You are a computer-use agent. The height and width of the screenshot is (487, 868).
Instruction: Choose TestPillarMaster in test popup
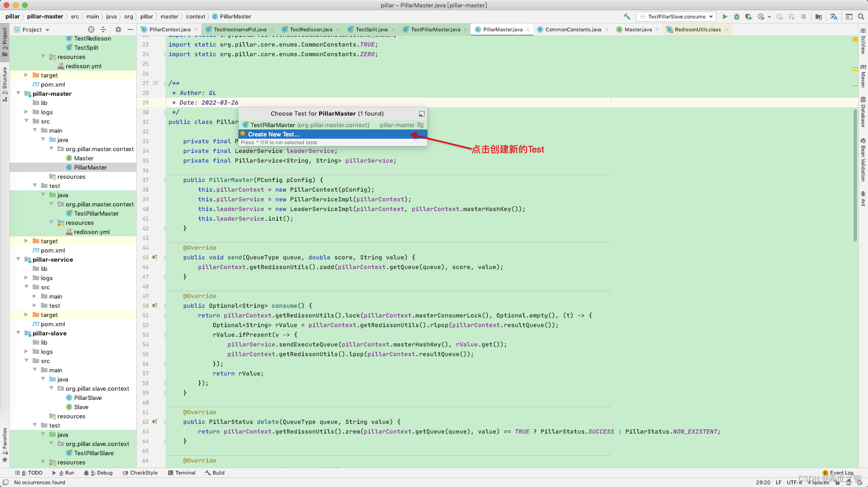coord(332,125)
